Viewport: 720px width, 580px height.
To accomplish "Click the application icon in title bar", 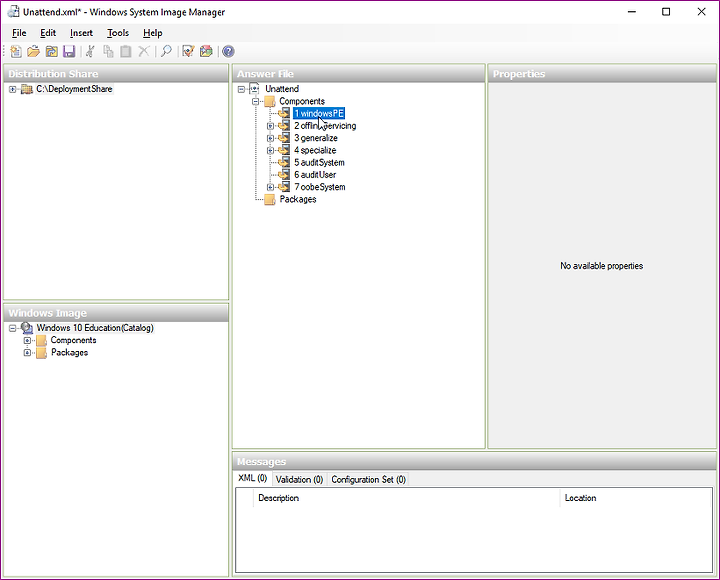I will tap(14, 12).
